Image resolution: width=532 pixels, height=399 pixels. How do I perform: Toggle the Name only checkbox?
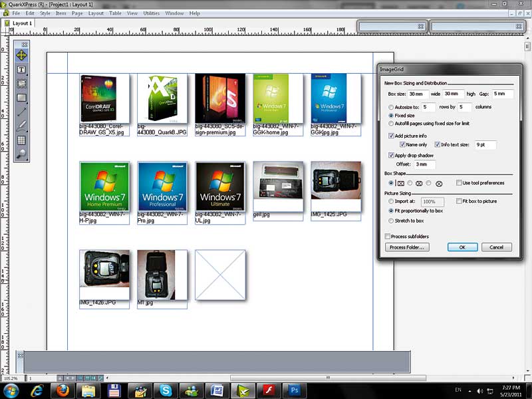pos(402,144)
